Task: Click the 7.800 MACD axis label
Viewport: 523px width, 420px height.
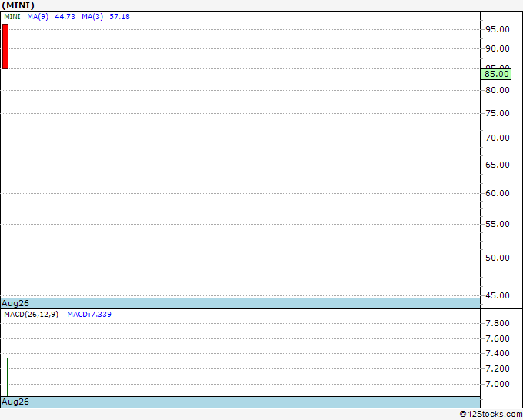Action: pos(498,323)
